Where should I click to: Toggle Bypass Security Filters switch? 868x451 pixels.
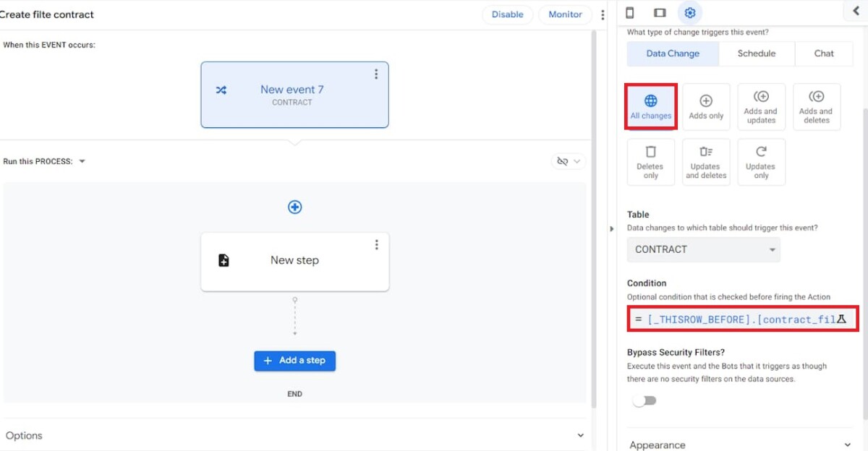(x=644, y=398)
